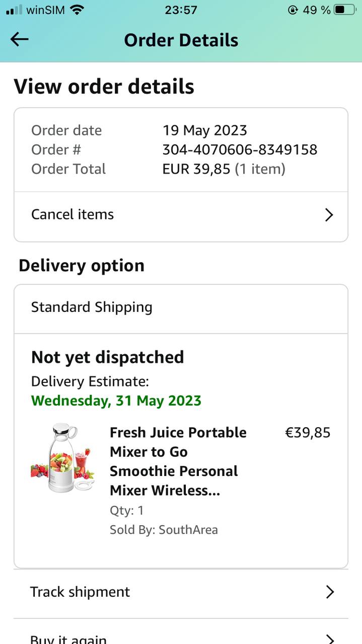This screenshot has width=362, height=644.
Task: Tap the Wi-Fi status icon
Action: [77, 10]
